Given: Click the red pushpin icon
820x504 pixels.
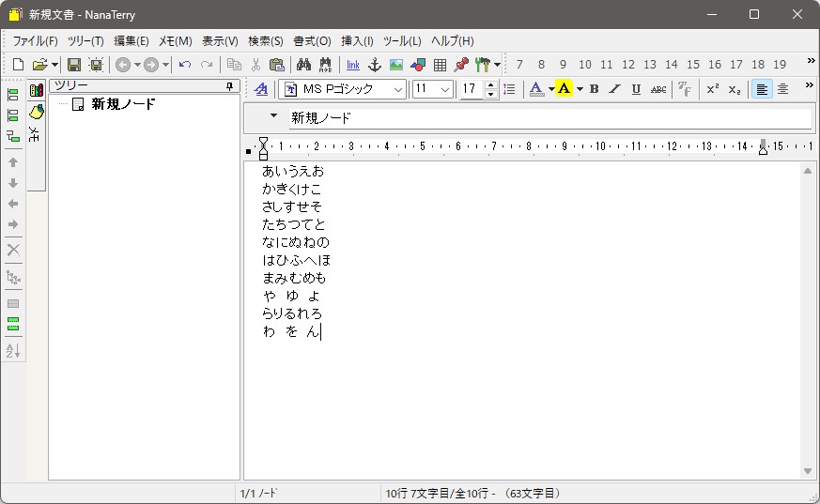Looking at the screenshot, I should (461, 65).
